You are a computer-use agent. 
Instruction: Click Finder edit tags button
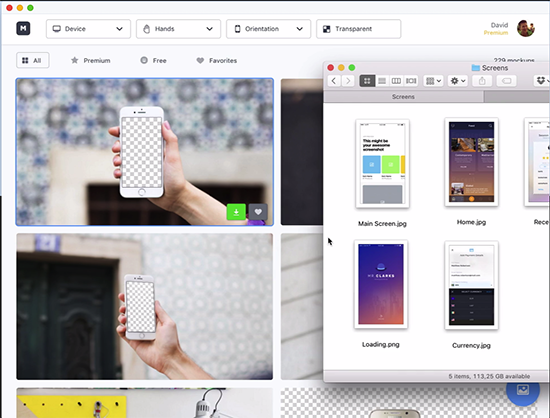click(x=507, y=81)
